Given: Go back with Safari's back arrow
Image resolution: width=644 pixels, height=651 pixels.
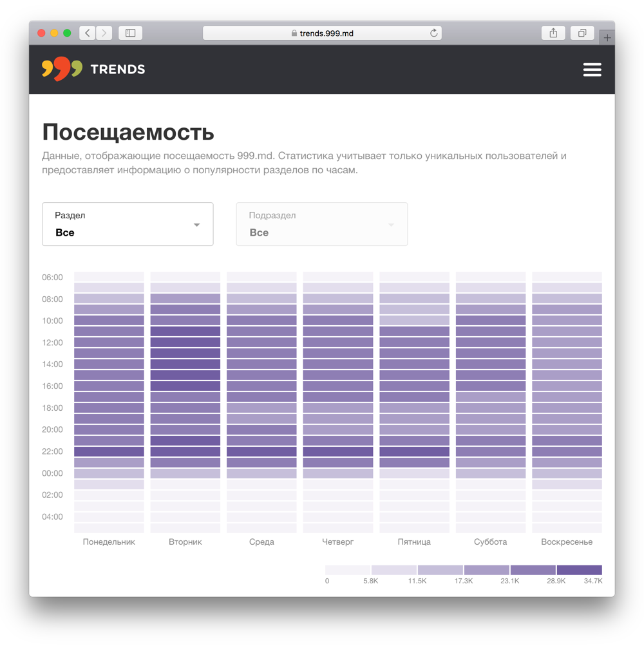Looking at the screenshot, I should coord(87,33).
